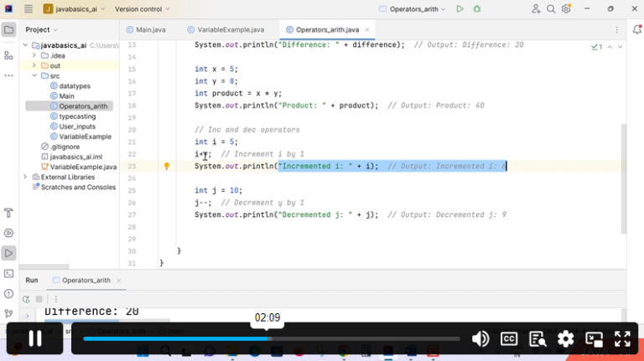644x361 pixels.
Task: Start debugging with the bug icon
Action: (x=477, y=8)
